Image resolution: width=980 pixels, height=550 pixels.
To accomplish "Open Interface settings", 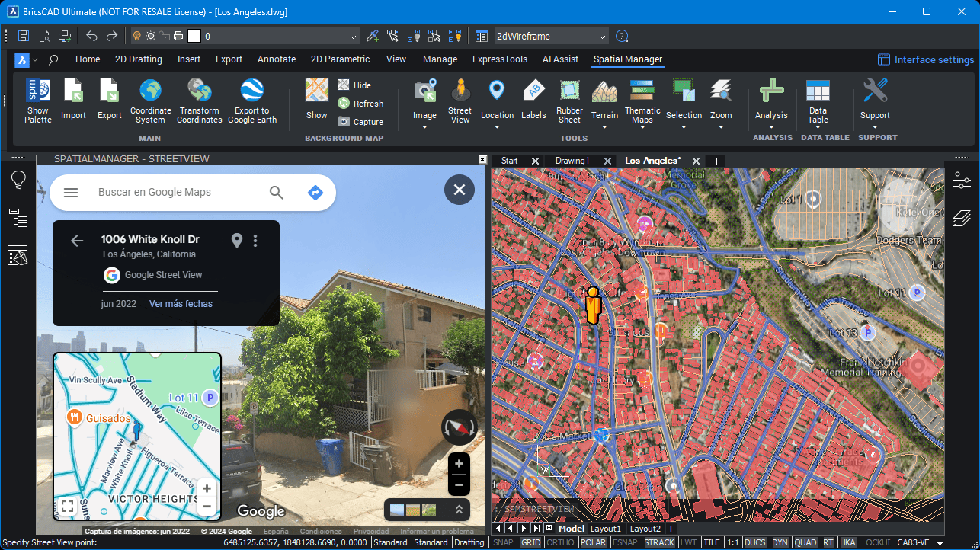I will click(926, 59).
